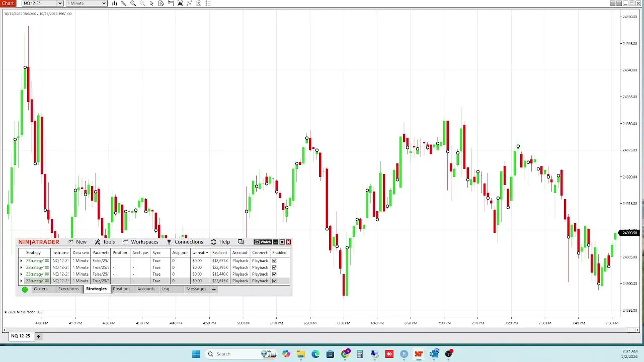This screenshot has width=644, height=362.
Task: Select the Strategies tab
Action: tap(96, 289)
